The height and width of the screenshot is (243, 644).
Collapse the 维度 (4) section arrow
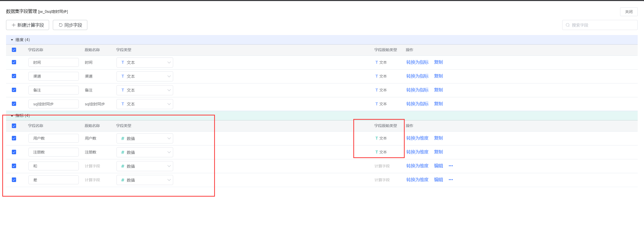coord(12,40)
